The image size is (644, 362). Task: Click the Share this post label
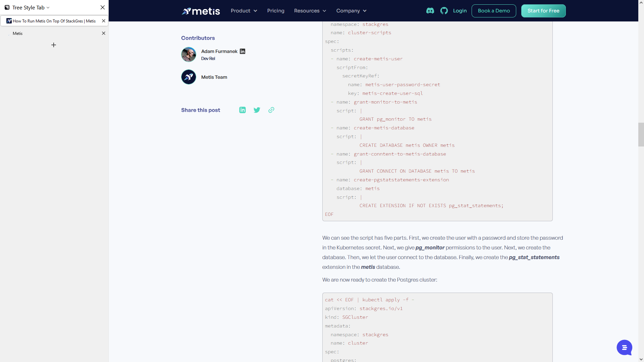click(201, 110)
